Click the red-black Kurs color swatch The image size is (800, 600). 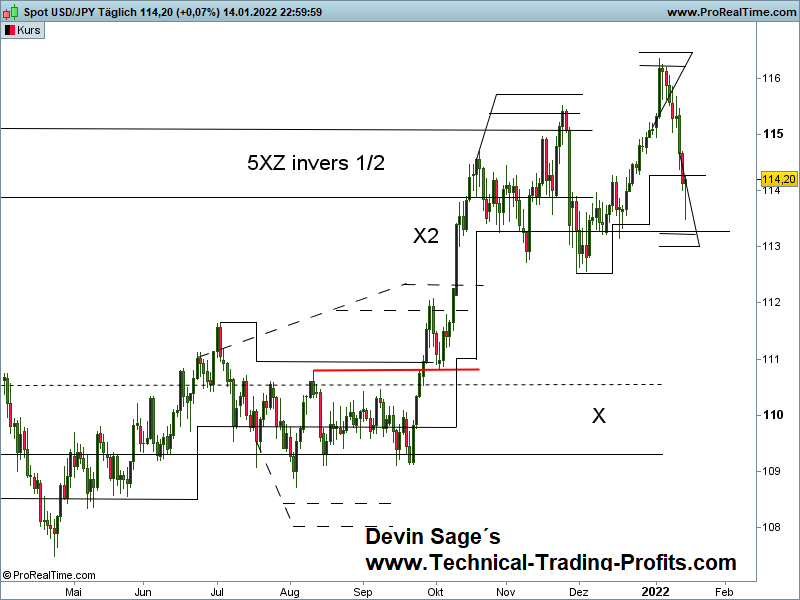10,30
